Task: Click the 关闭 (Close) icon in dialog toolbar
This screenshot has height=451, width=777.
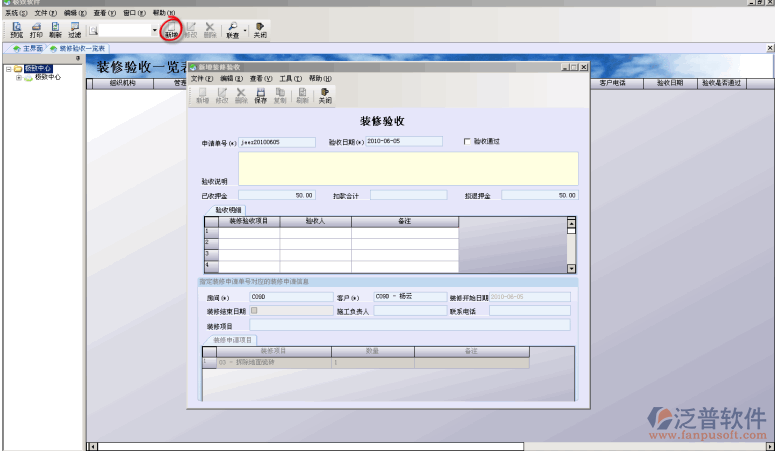Action: click(x=324, y=96)
